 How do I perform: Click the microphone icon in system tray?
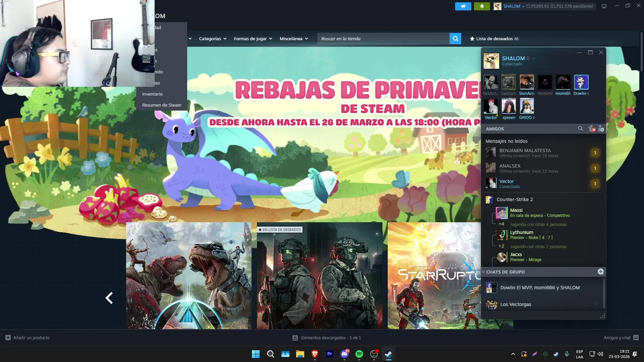coord(567,354)
